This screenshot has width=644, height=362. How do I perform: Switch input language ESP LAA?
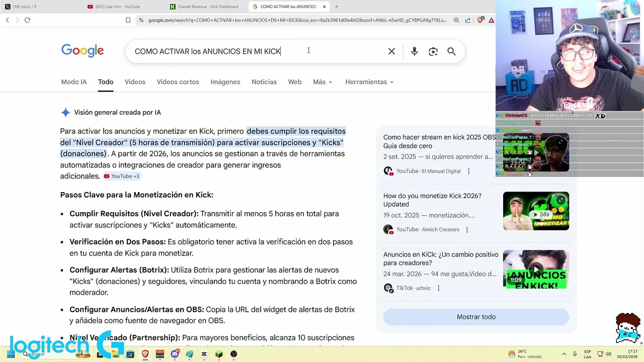coord(588,354)
